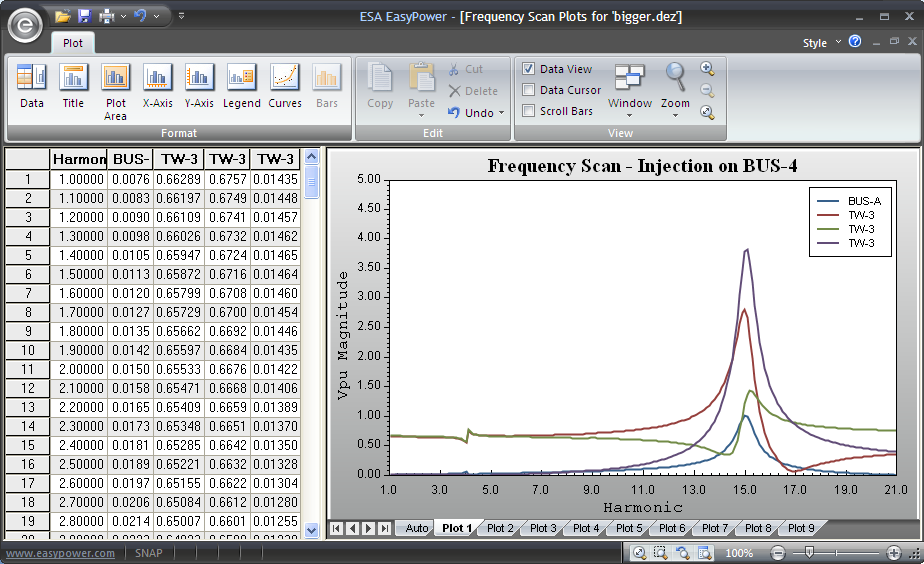The image size is (924, 564).
Task: Click the status bar zoom area icon
Action: point(661,553)
